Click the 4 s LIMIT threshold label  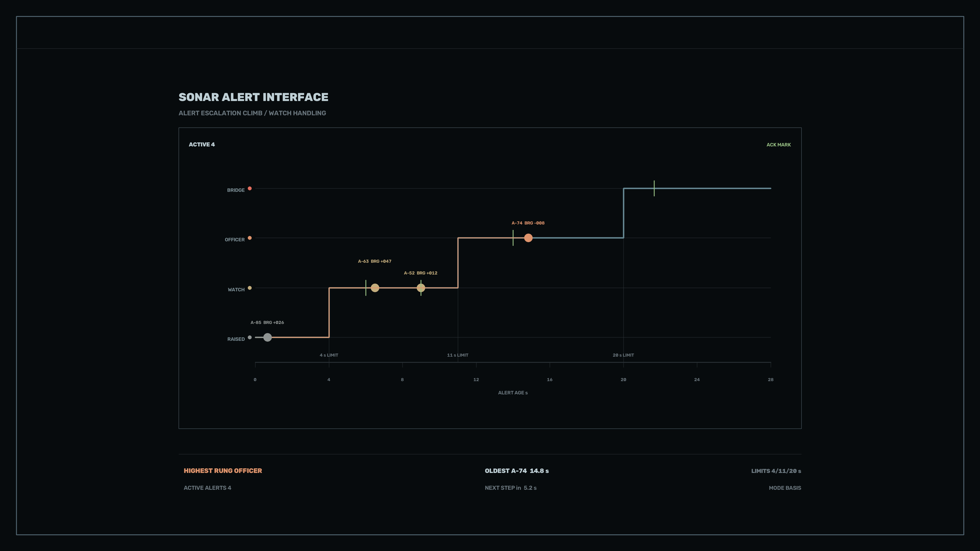coord(329,355)
